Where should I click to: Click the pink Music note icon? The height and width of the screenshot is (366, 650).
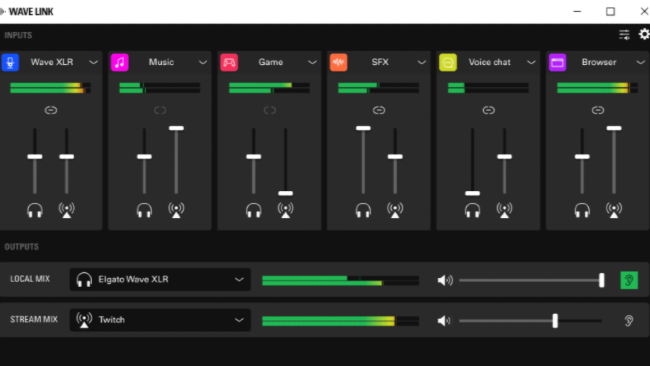click(x=119, y=62)
